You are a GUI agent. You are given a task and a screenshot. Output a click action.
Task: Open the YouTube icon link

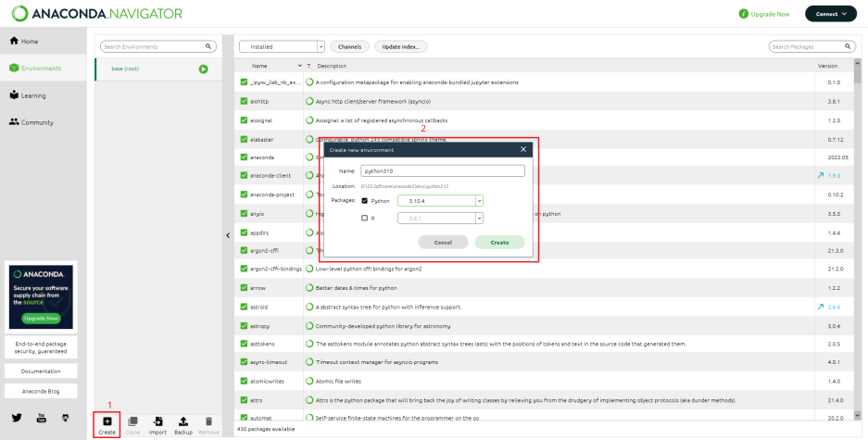tap(42, 418)
